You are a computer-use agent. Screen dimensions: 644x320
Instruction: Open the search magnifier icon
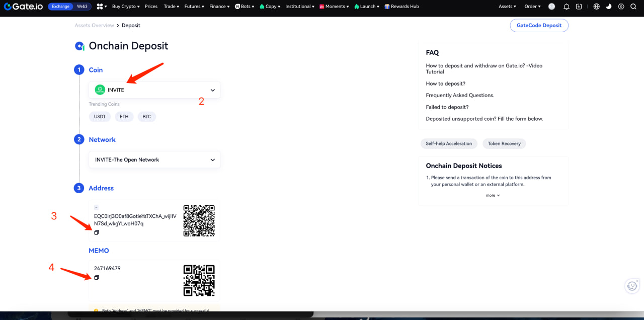point(633,7)
